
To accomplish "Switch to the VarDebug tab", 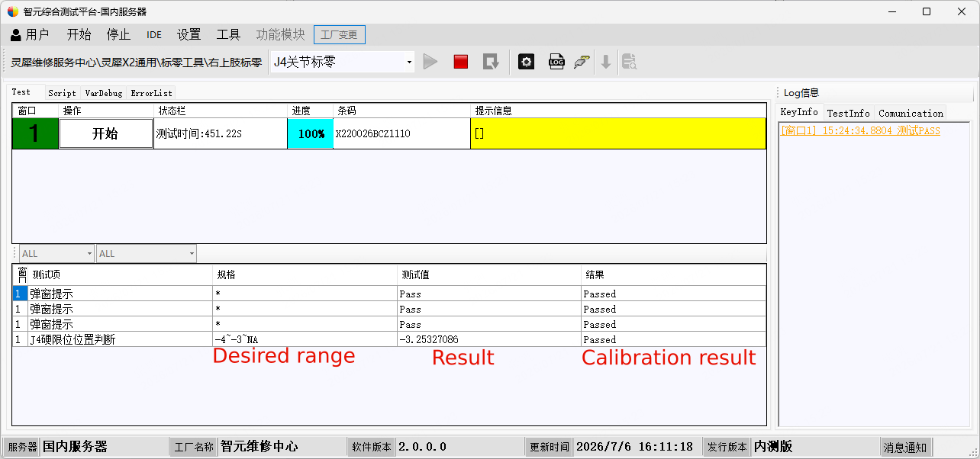I will tap(103, 93).
